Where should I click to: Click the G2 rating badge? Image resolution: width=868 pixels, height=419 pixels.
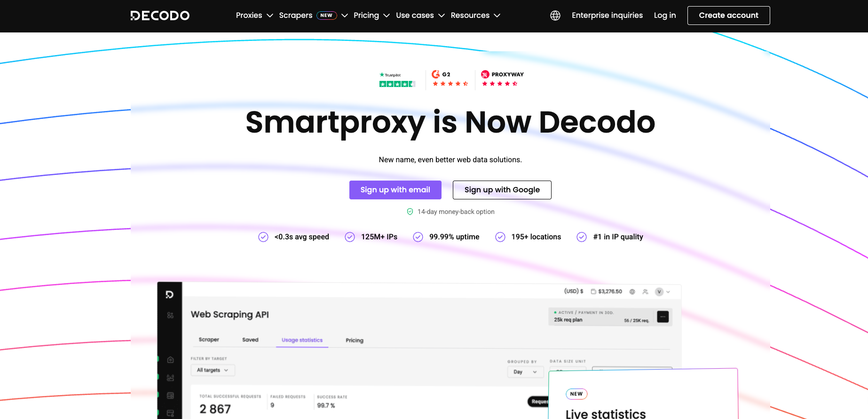pyautogui.click(x=450, y=79)
